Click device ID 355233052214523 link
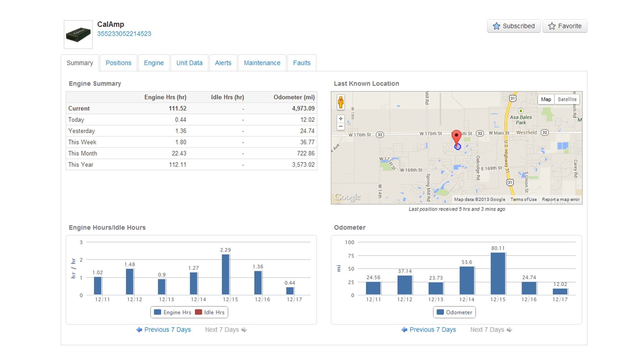The image size is (644, 362). [x=124, y=34]
